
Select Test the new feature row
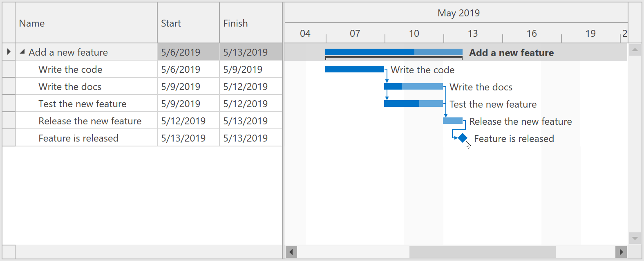click(x=82, y=104)
